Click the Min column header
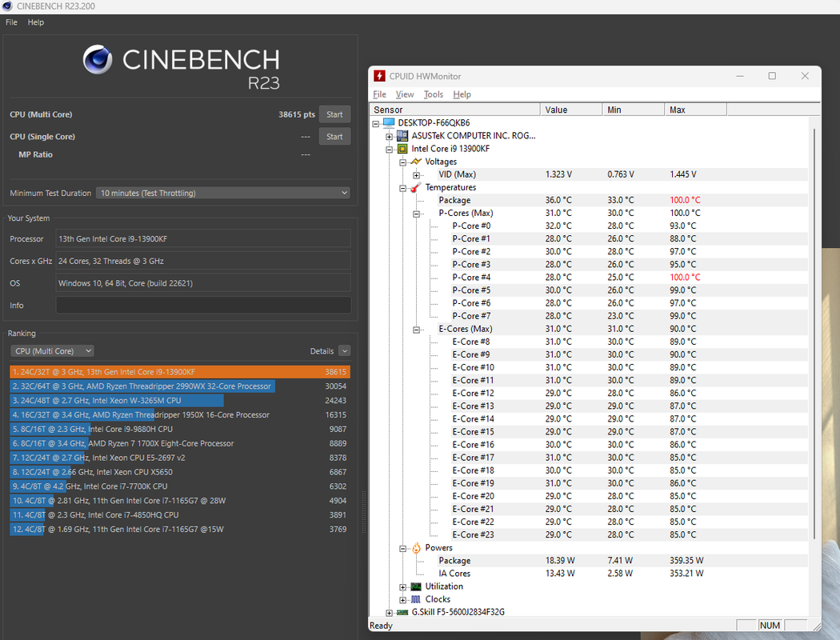 pyautogui.click(x=634, y=110)
